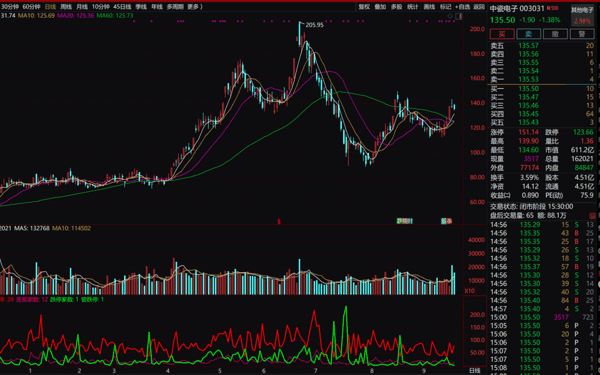This screenshot has width=600, height=375.
Task: Expand the 更多 periods menu
Action: pos(195,7)
